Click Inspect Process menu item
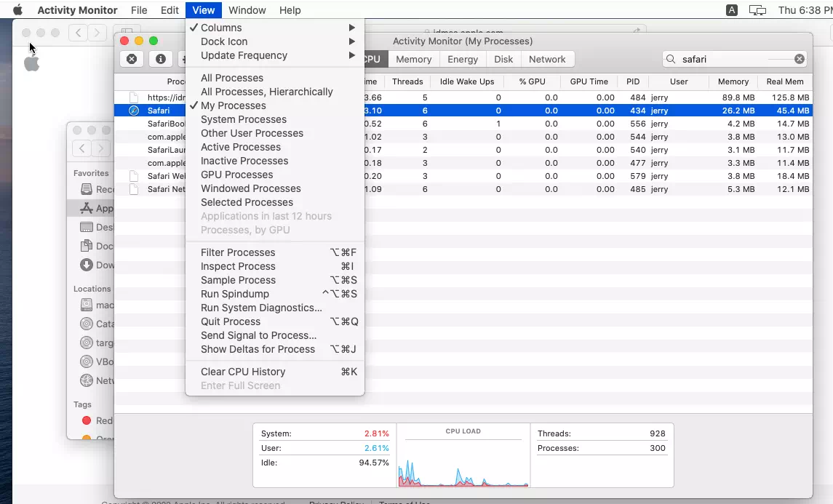 [275, 266]
